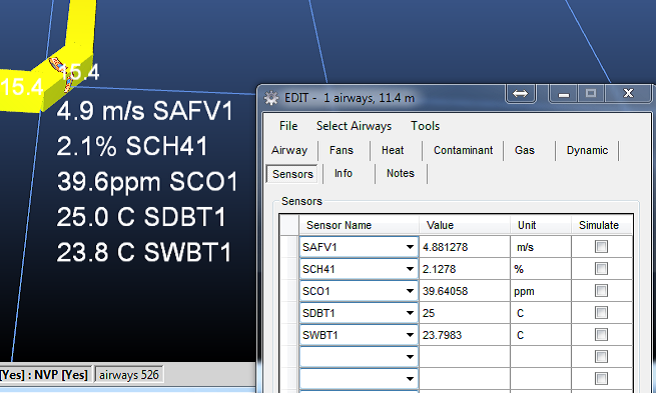
Task: Switch to the Dynamic tab
Action: tap(587, 150)
